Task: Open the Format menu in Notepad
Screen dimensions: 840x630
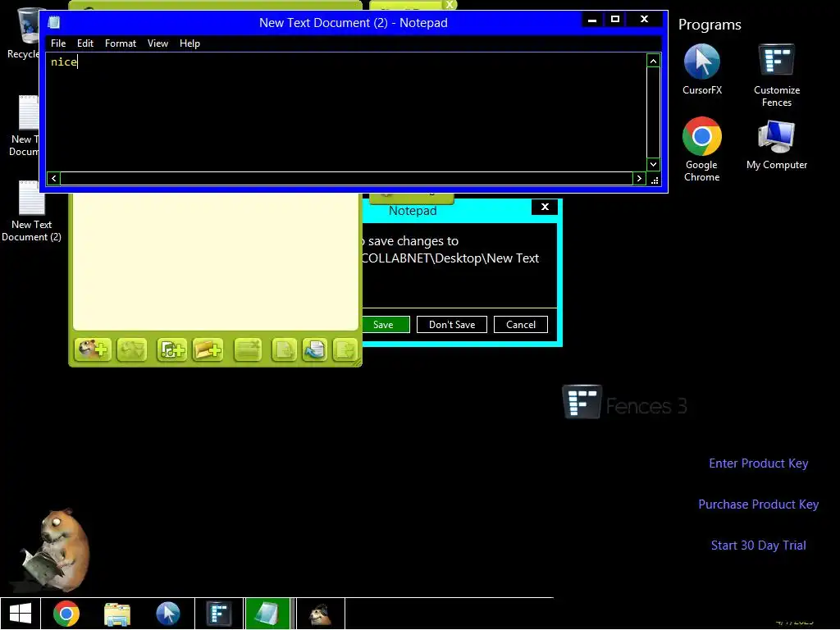Action: [x=121, y=43]
